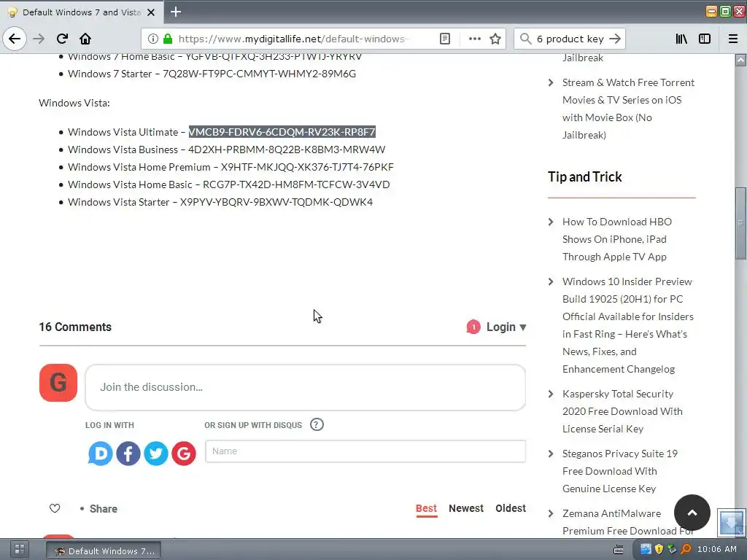Click the search box with product key
Viewport: 747px width, 560px height.
pyautogui.click(x=570, y=39)
